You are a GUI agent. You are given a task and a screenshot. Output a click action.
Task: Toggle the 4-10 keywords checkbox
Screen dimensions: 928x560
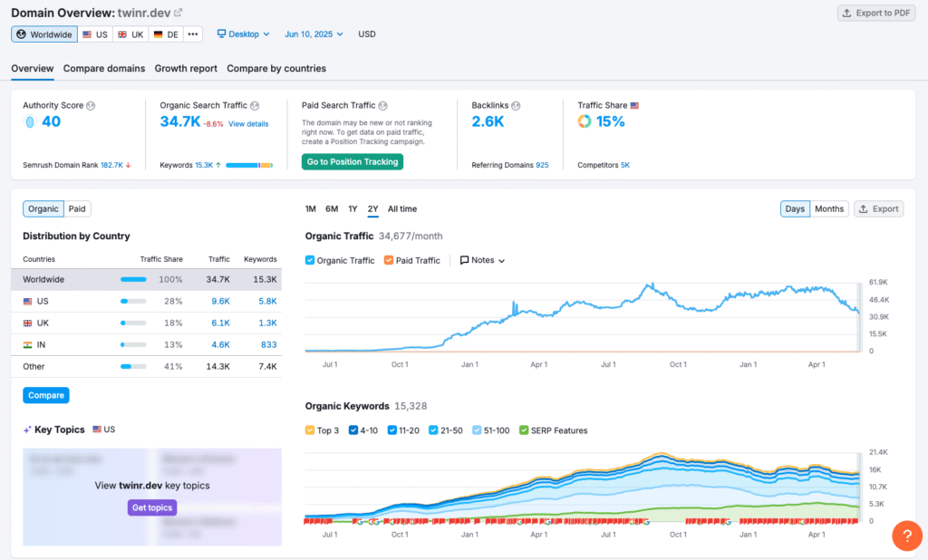point(353,430)
